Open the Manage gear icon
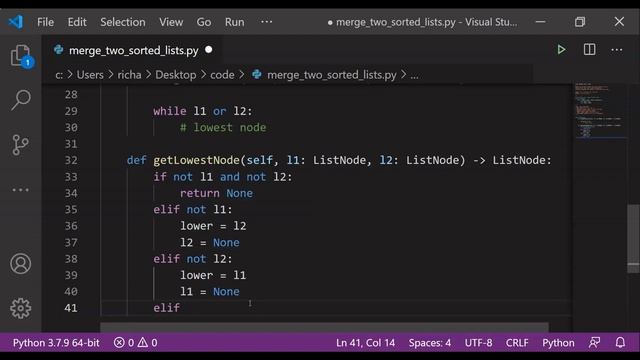 (x=20, y=308)
